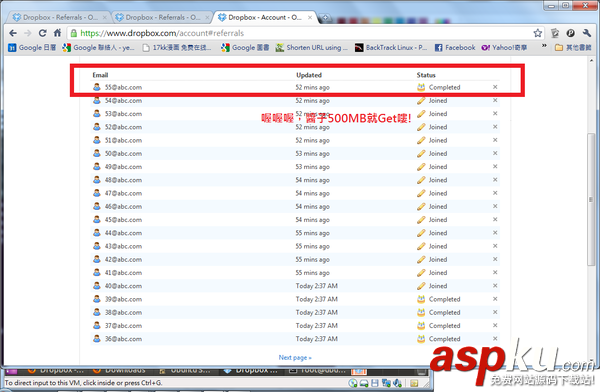Remove referral 37@abc.com with X
Image resolution: width=600 pixels, height=392 pixels.
(x=495, y=325)
